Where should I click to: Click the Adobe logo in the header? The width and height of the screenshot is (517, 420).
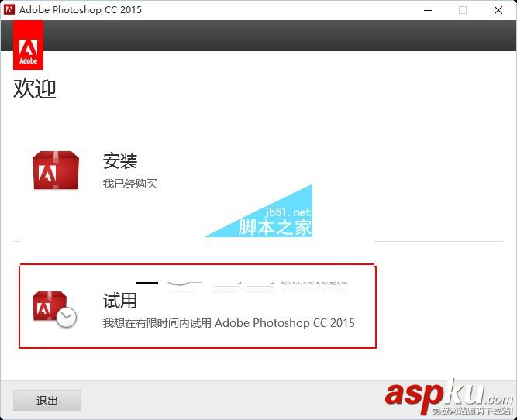[29, 45]
